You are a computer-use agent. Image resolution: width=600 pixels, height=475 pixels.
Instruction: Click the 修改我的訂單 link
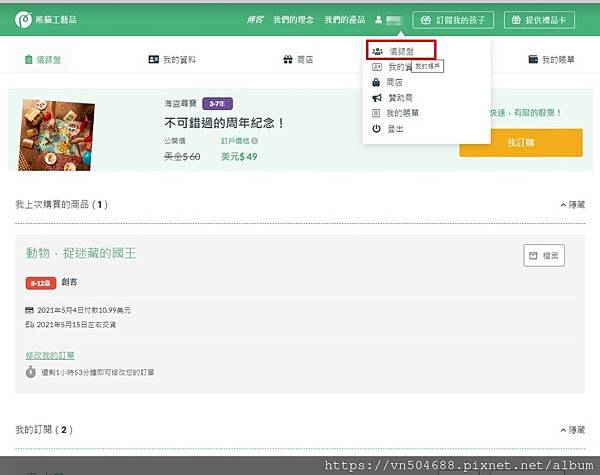(x=50, y=356)
